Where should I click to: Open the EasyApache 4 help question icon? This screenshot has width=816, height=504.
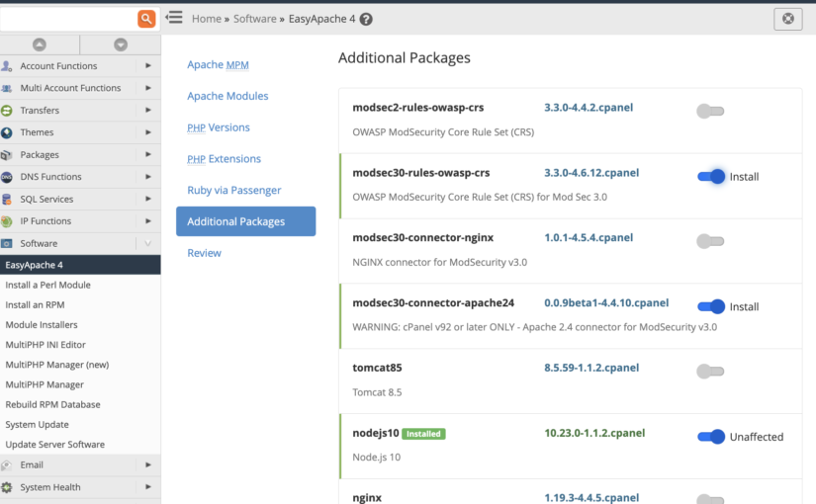366,19
